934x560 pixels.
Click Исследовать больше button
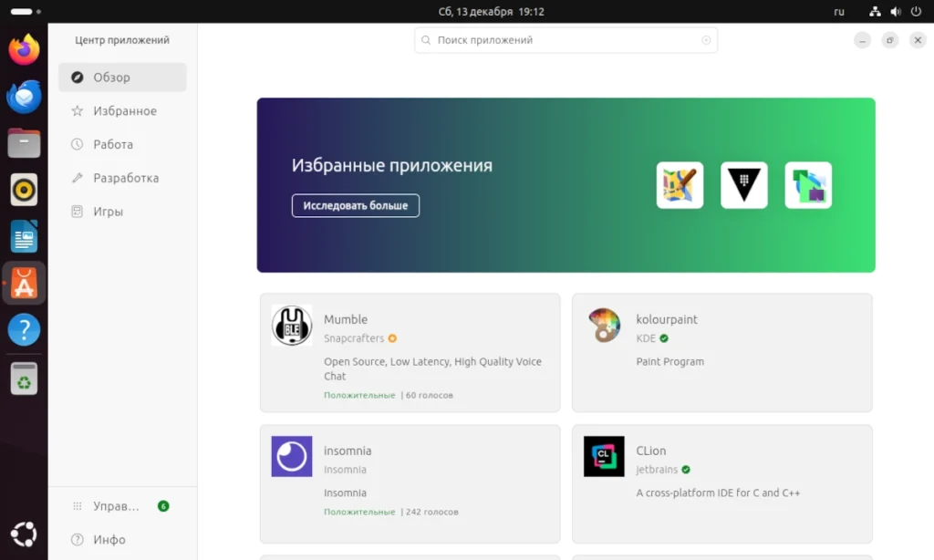(356, 205)
